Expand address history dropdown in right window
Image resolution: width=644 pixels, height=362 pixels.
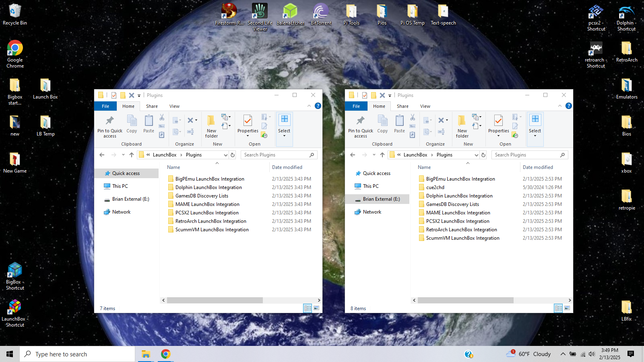click(477, 155)
